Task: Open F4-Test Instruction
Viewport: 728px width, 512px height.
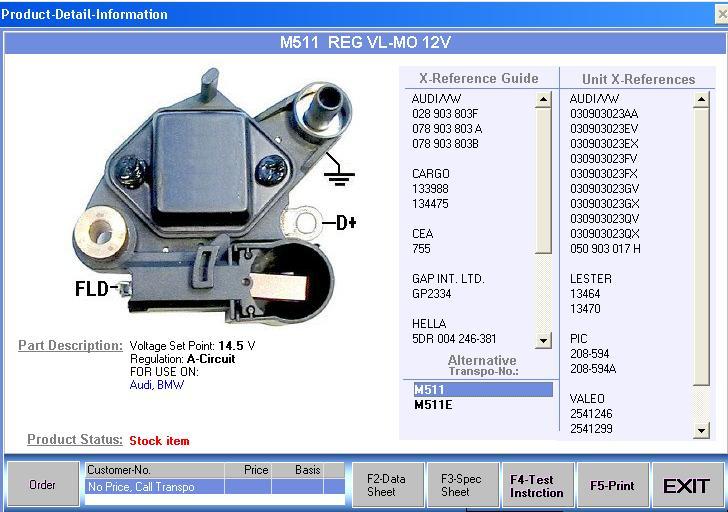Action: coord(537,486)
